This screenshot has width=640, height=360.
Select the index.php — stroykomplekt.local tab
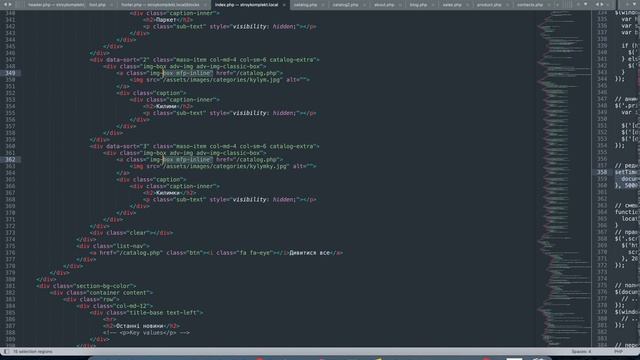(247, 5)
